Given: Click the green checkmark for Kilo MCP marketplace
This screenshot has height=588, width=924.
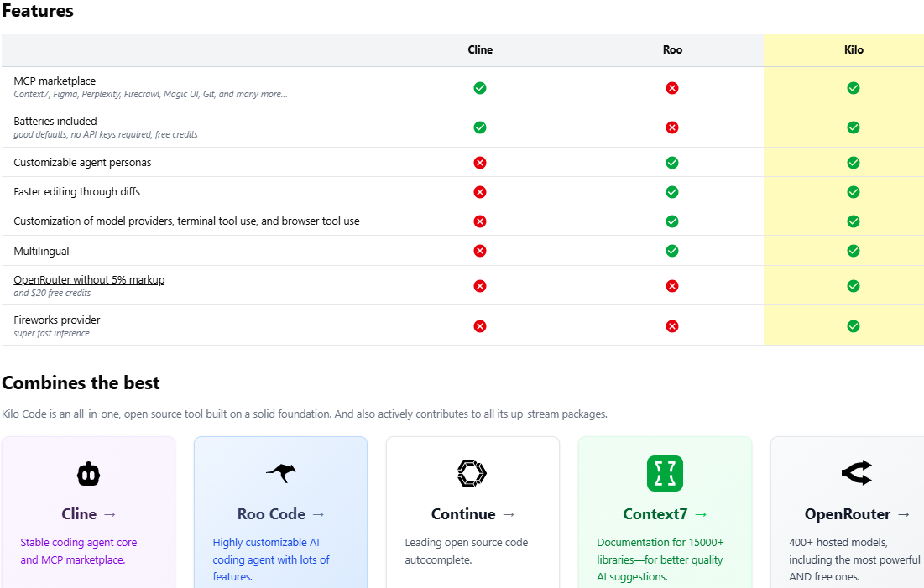Looking at the screenshot, I should tap(854, 87).
